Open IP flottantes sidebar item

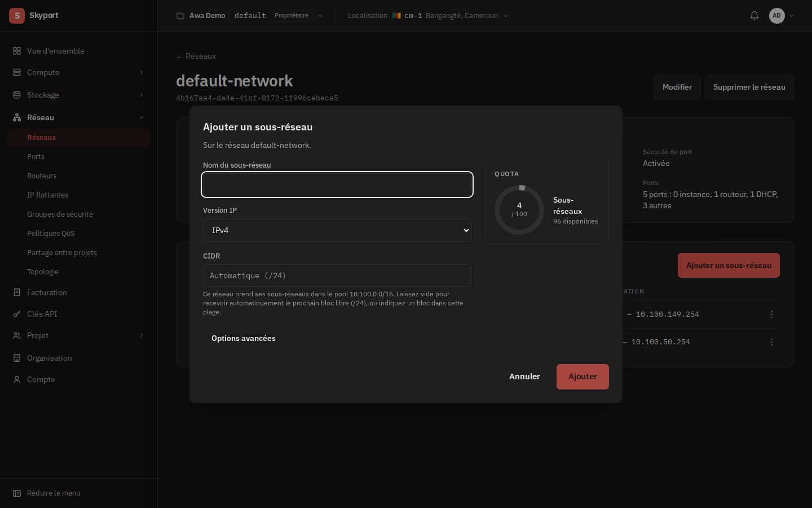pos(47,195)
